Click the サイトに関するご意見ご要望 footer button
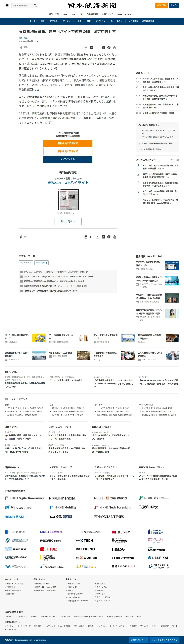The width and height of the screenshot is (184, 644). click(x=165, y=640)
